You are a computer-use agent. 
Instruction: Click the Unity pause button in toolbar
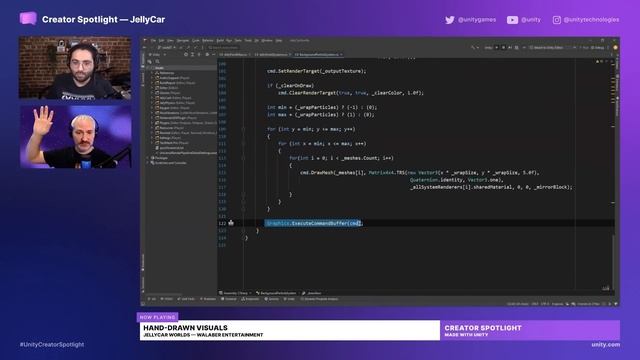(x=503, y=47)
